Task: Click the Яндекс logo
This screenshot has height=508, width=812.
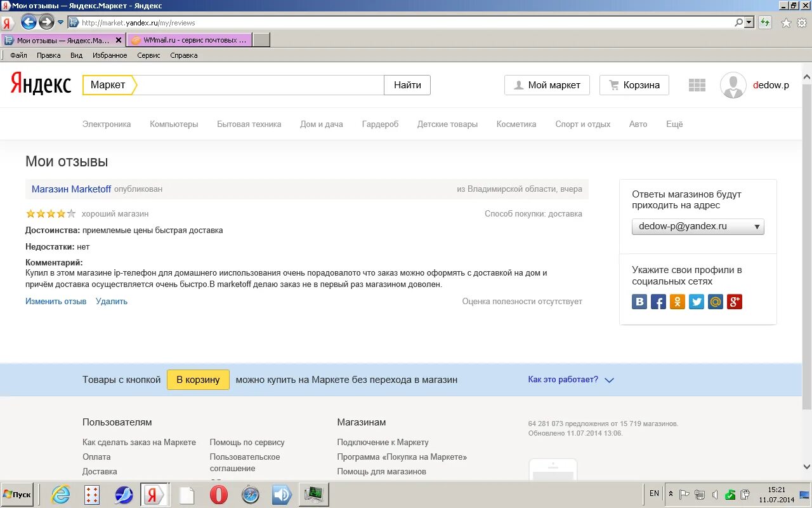Action: [41, 84]
